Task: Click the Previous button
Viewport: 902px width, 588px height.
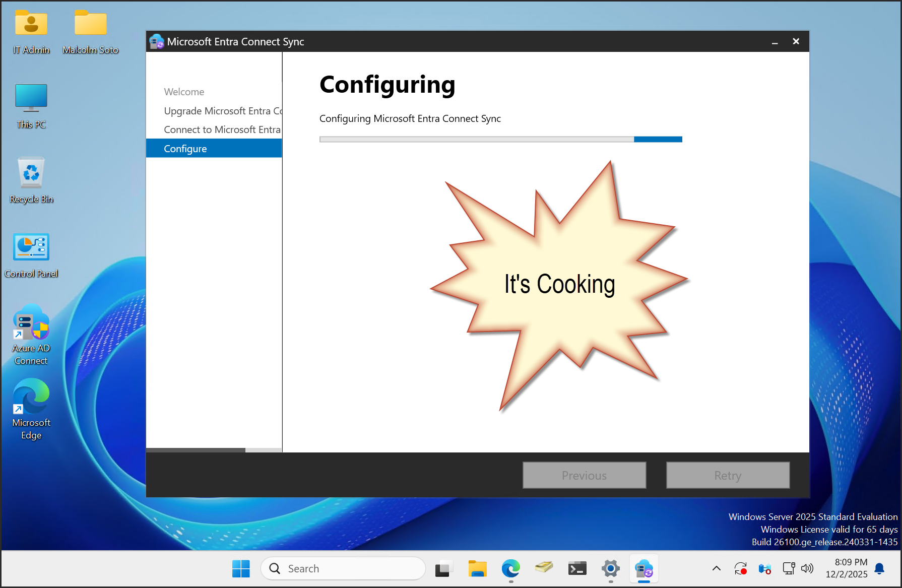Action: (x=584, y=475)
